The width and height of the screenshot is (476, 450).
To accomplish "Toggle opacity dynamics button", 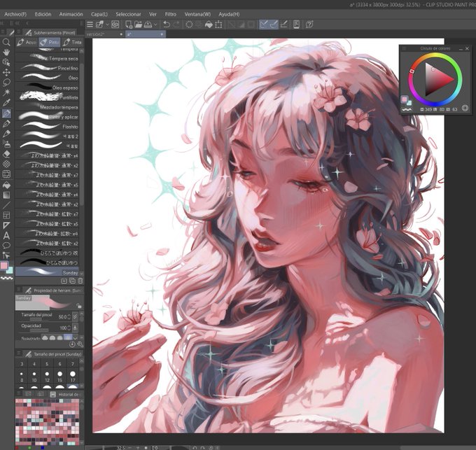I will pos(75,328).
